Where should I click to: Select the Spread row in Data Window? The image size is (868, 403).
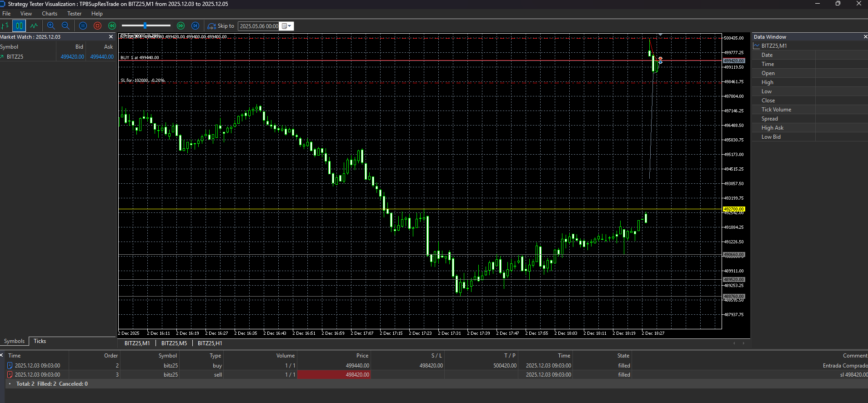(810, 119)
